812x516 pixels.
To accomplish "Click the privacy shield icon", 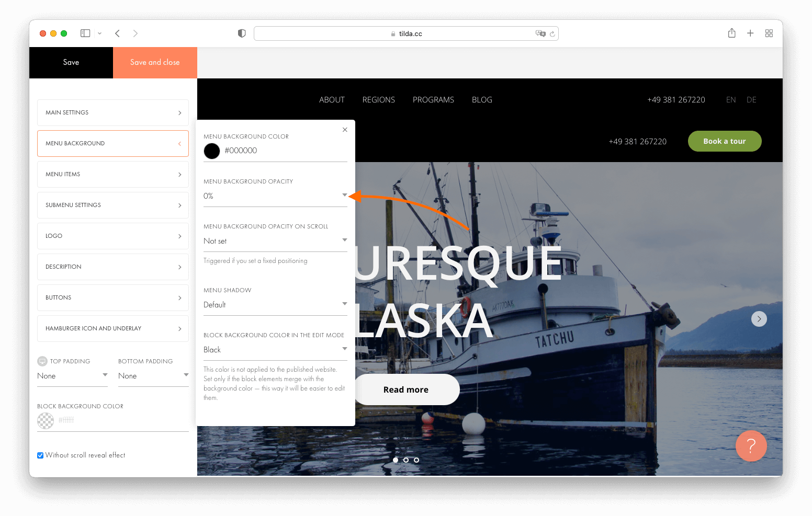I will point(241,33).
